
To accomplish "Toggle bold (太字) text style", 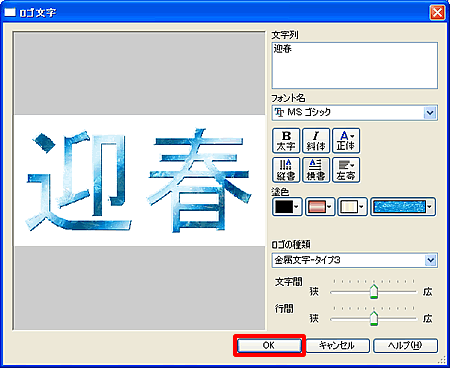I will 286,141.
